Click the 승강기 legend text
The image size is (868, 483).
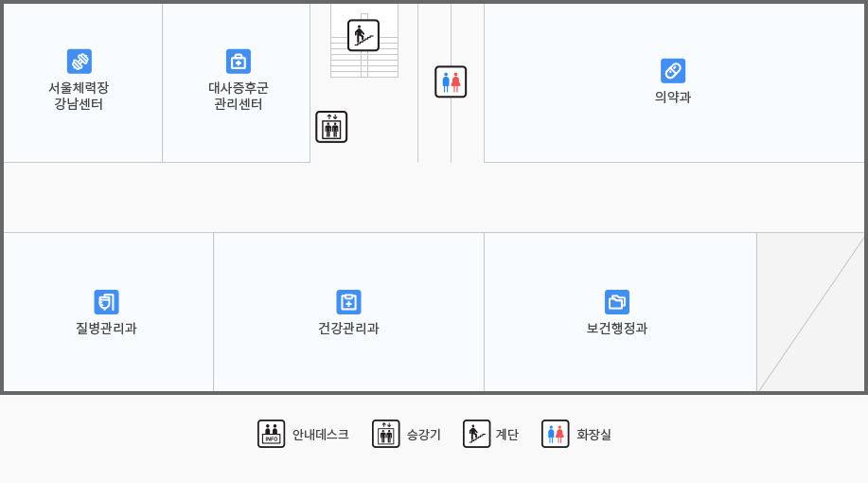click(423, 435)
